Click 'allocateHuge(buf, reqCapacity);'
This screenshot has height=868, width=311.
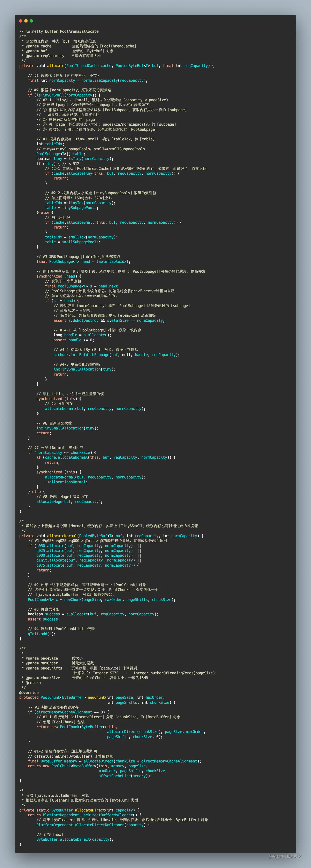(x=69, y=501)
